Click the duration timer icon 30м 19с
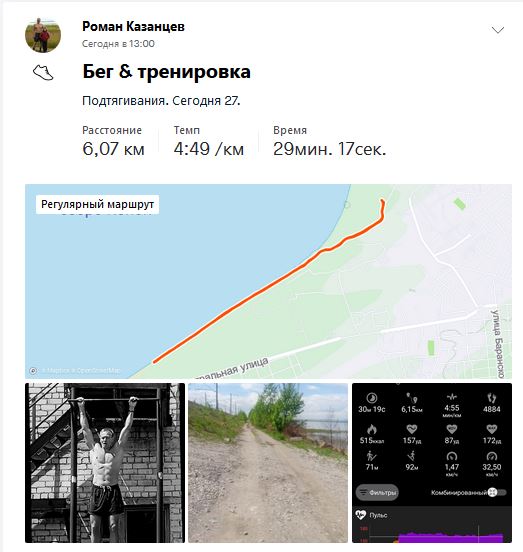This screenshot has width=523, height=552. point(372,398)
